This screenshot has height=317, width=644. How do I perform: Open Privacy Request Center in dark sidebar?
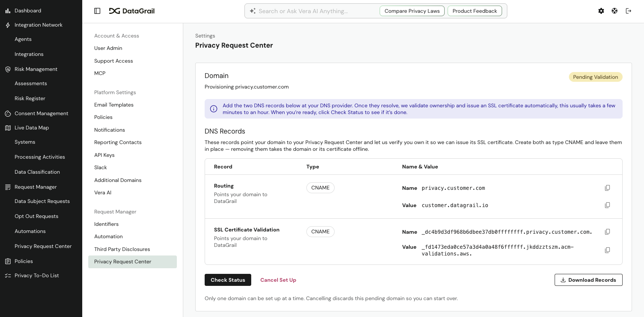click(43, 246)
